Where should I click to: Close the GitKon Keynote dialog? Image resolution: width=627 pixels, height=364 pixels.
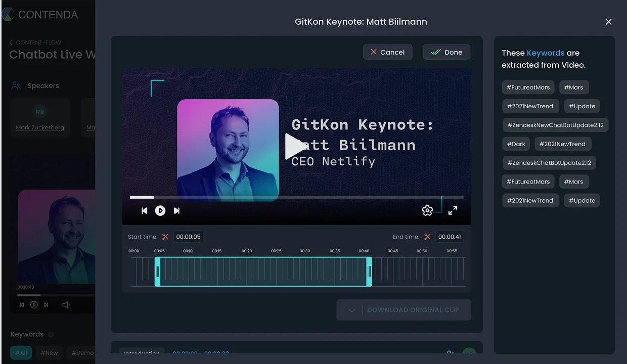[x=608, y=22]
